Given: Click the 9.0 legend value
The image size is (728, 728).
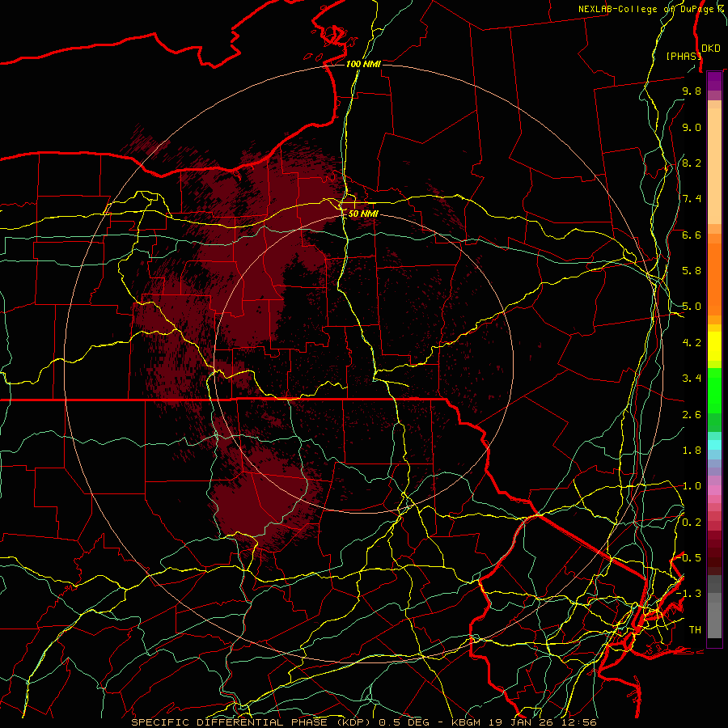Looking at the screenshot, I should pyautogui.click(x=692, y=127).
